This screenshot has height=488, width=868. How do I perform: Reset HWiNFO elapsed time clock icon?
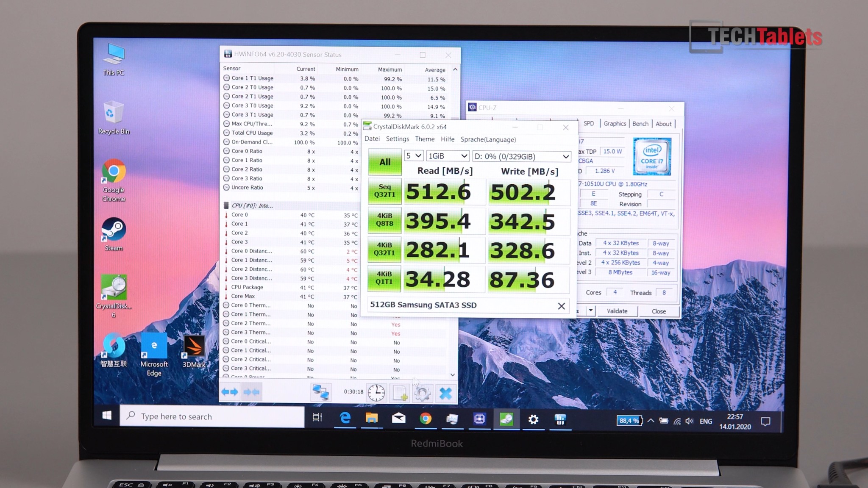pos(376,393)
